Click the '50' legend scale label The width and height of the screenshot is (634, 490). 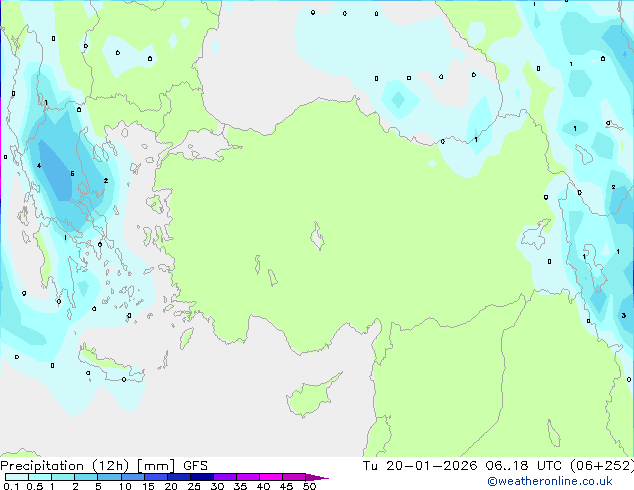309,486
